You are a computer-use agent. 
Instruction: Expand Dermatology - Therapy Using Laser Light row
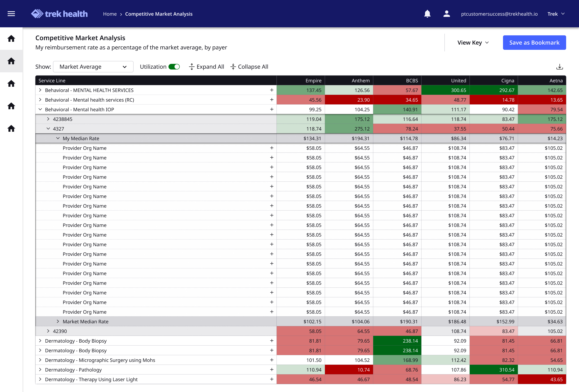point(40,379)
